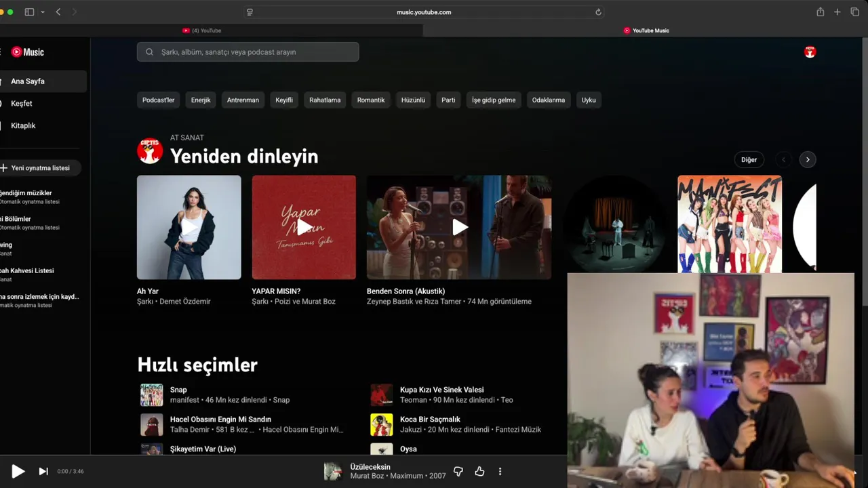Image resolution: width=868 pixels, height=488 pixels.
Task: Open the three-dot menu in player bar
Action: click(x=500, y=471)
